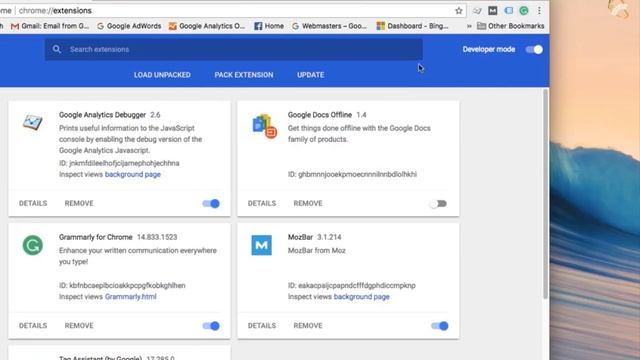The width and height of the screenshot is (640, 360).
Task: Click the Grammarly version 14.833.1523
Action: [157, 237]
